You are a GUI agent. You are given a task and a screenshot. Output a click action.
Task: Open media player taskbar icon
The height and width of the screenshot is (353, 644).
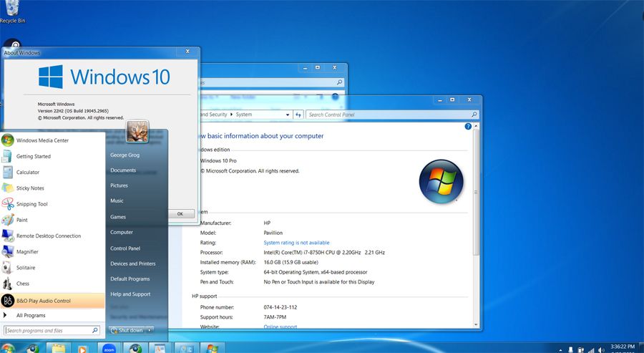click(x=82, y=349)
